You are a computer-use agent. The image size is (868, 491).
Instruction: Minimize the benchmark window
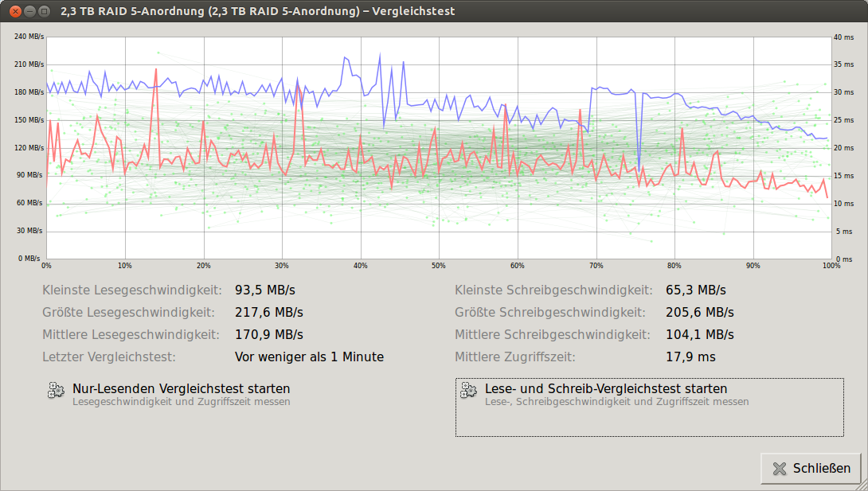pyautogui.click(x=29, y=11)
